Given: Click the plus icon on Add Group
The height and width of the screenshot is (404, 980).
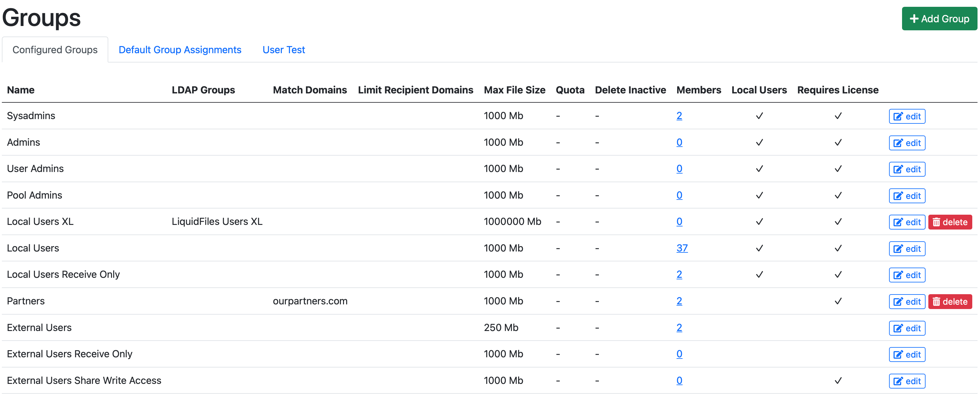Looking at the screenshot, I should (x=914, y=19).
